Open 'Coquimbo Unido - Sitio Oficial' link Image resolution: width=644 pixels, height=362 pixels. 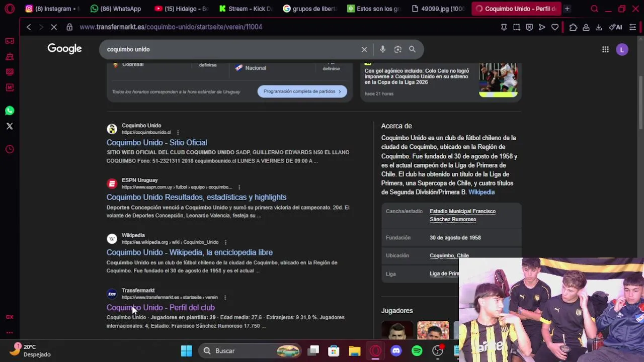point(156,143)
